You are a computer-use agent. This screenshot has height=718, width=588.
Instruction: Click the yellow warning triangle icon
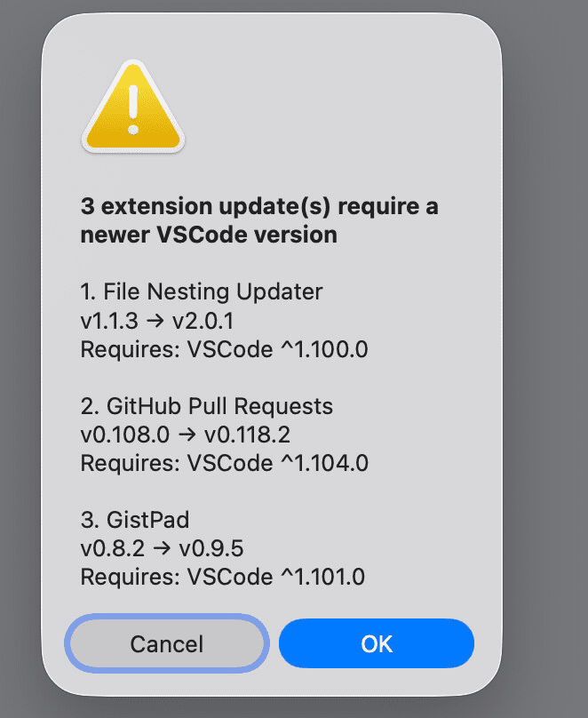133,107
